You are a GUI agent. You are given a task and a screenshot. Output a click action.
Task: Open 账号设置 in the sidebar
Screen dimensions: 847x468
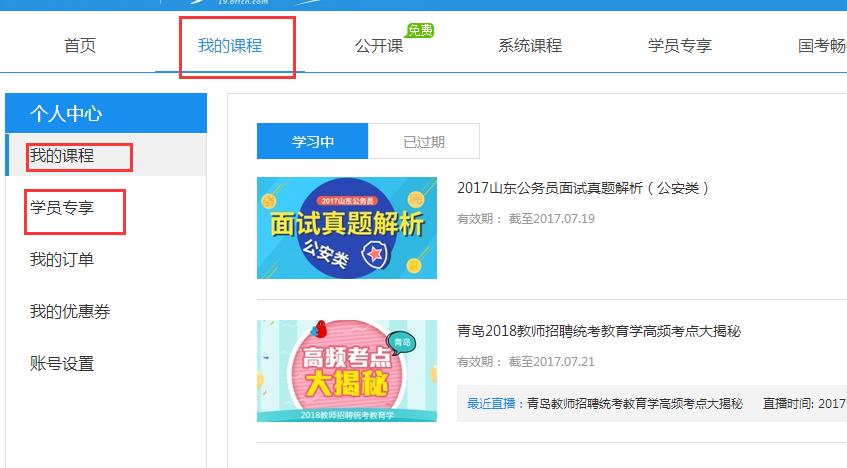point(62,364)
